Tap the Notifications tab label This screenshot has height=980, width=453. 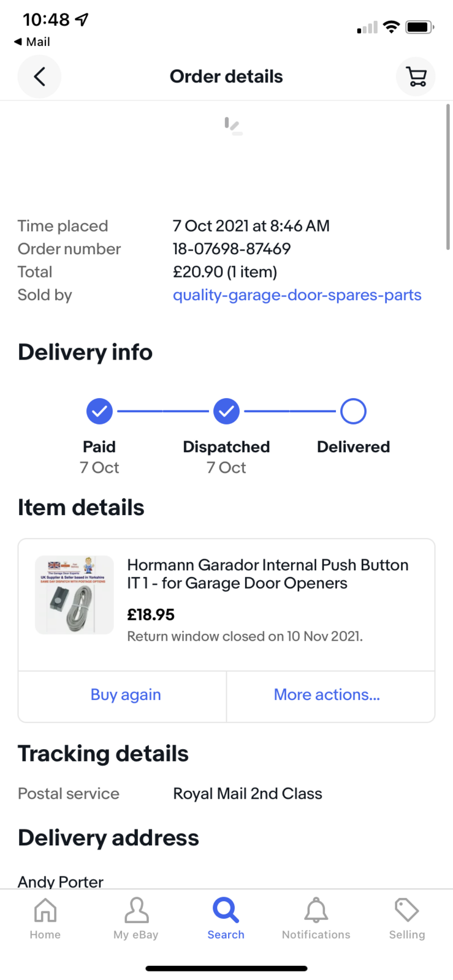(x=316, y=935)
